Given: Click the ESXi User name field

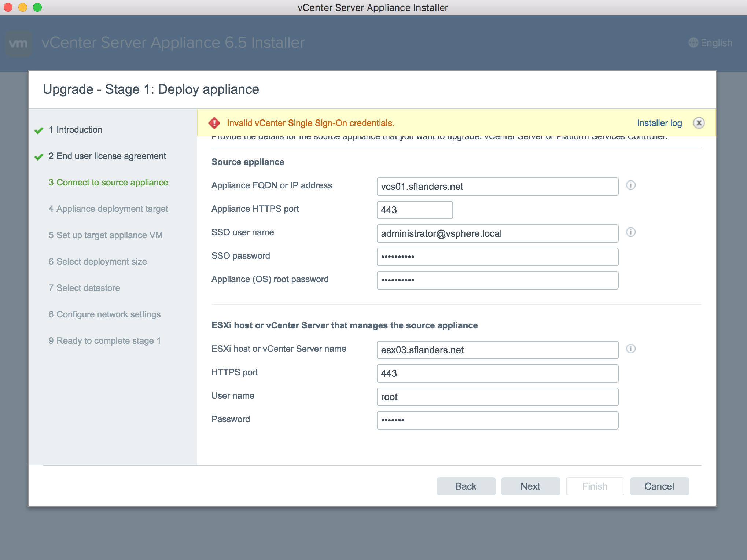Looking at the screenshot, I should point(497,397).
